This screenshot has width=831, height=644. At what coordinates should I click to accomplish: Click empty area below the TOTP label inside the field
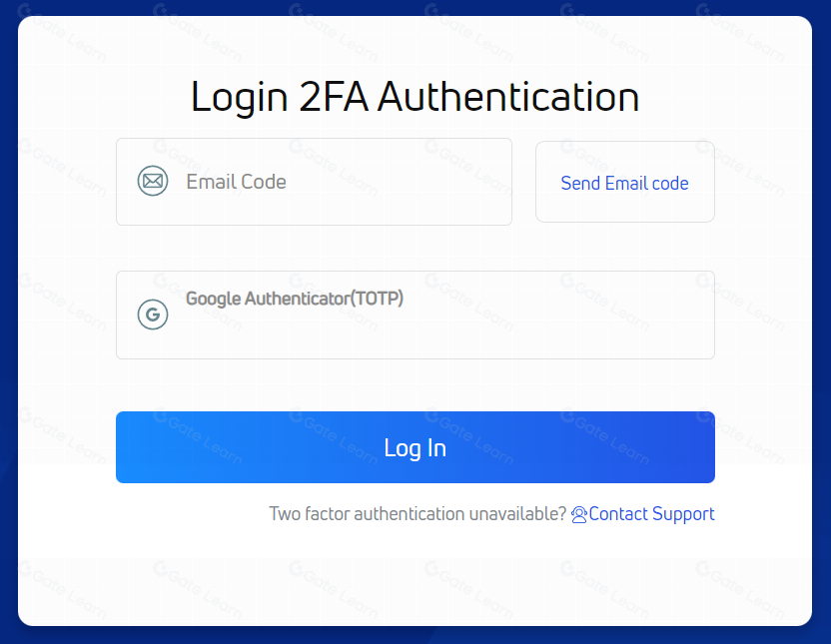(x=415, y=336)
